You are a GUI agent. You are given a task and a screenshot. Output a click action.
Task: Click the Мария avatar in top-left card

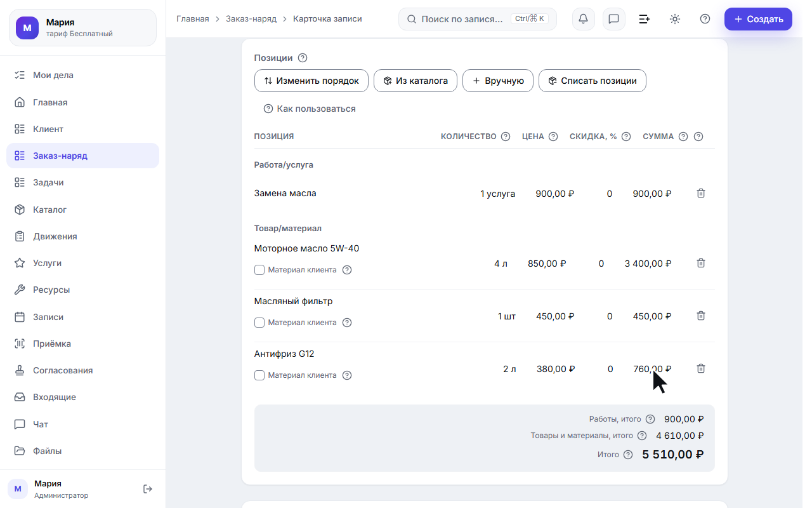click(27, 28)
